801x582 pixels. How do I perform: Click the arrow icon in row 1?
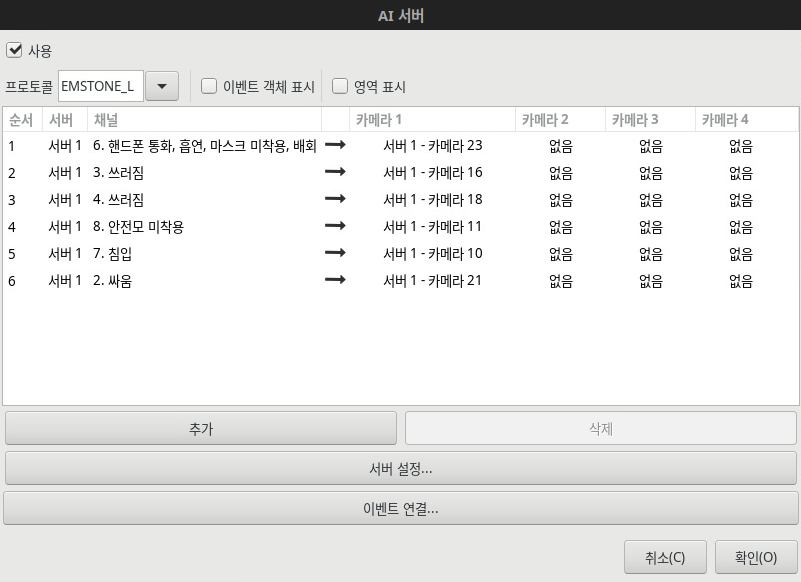coord(335,146)
